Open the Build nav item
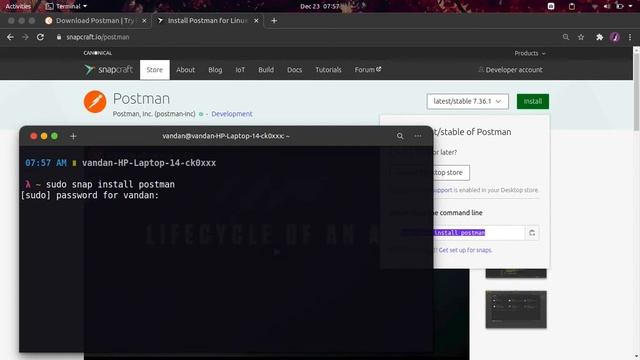640x360 pixels. pos(266,70)
